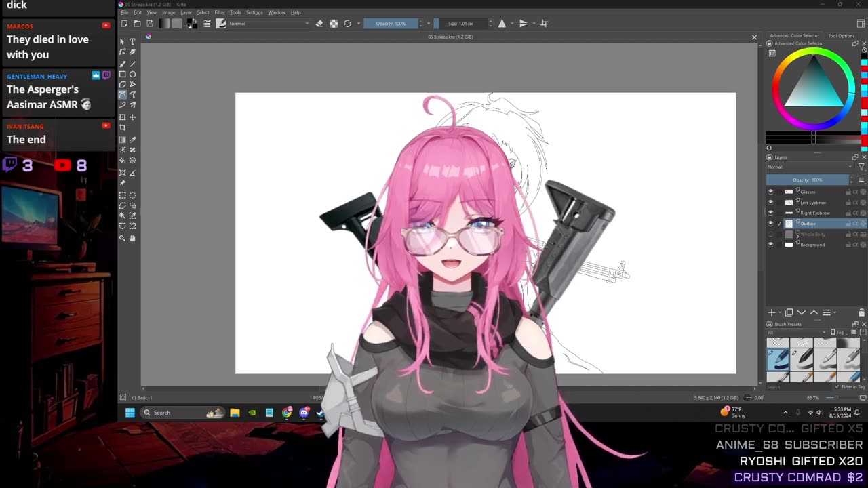Select the blue pen brush preset
Viewport: 868px width, 488px height.
[778, 360]
